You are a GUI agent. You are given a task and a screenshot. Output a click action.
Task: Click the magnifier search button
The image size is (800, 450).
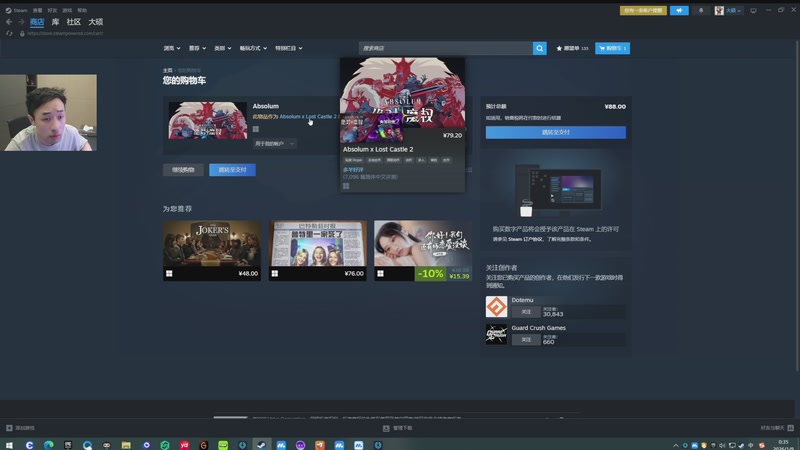pyautogui.click(x=539, y=48)
